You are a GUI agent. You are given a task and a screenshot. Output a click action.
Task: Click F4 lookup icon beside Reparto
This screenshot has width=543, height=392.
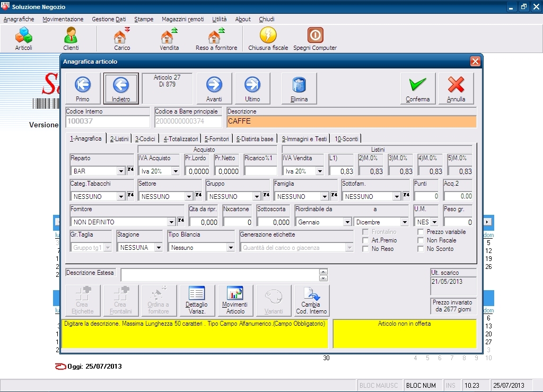coord(130,170)
